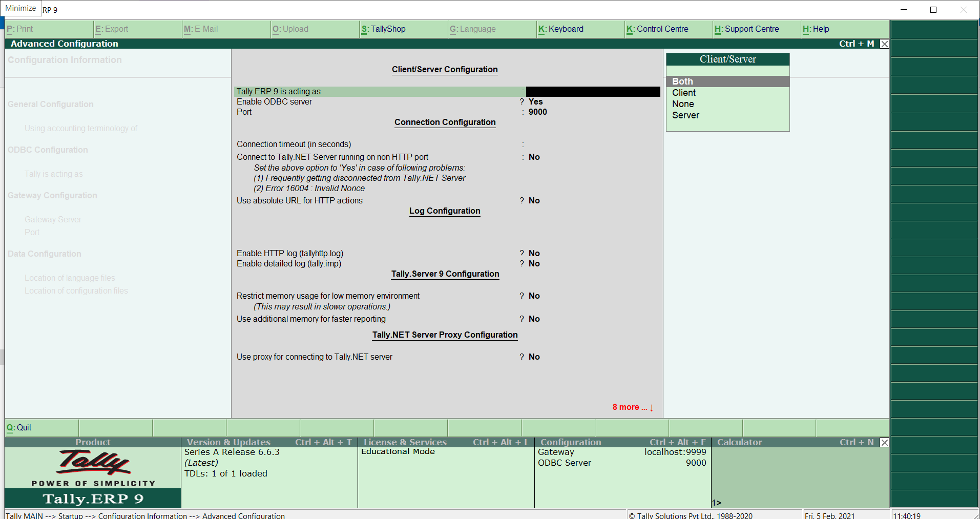Click the Ctrl + M shortcut label
The image size is (980, 519).
(x=857, y=44)
